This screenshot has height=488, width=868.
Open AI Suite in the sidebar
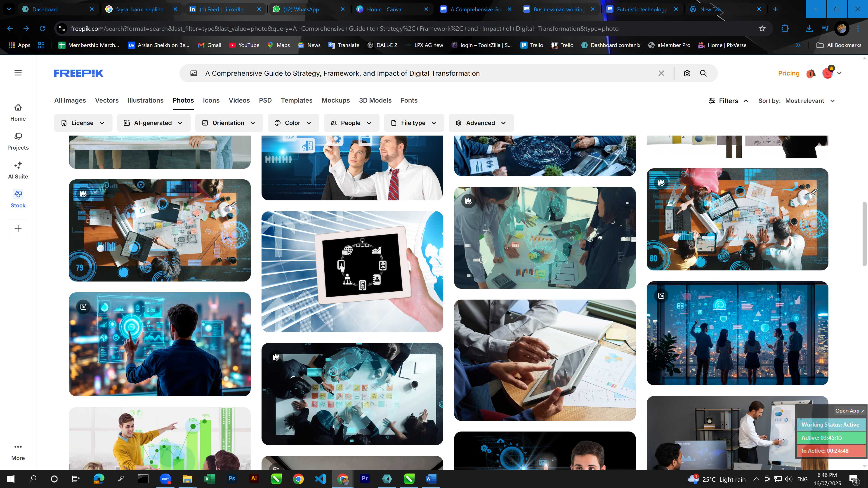[x=18, y=170]
